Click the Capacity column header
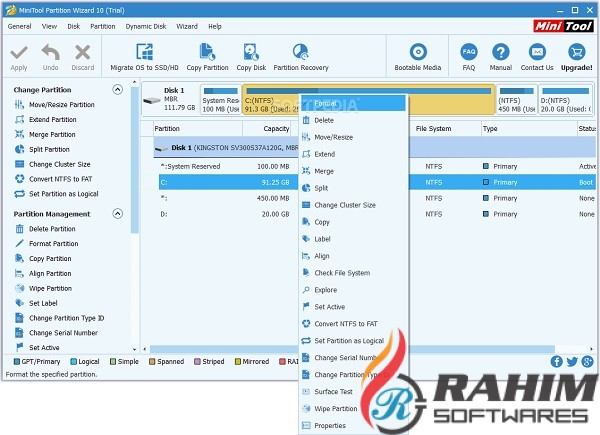The image size is (600, 435). (x=267, y=129)
